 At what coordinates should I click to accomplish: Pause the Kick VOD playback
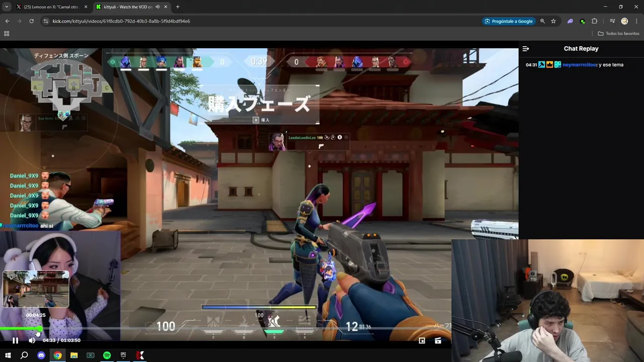click(x=15, y=340)
